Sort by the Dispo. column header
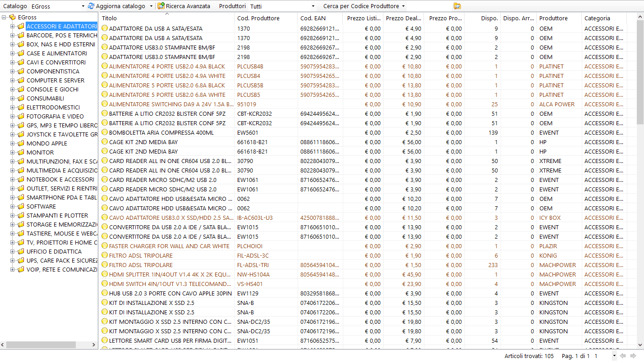 tap(483, 18)
